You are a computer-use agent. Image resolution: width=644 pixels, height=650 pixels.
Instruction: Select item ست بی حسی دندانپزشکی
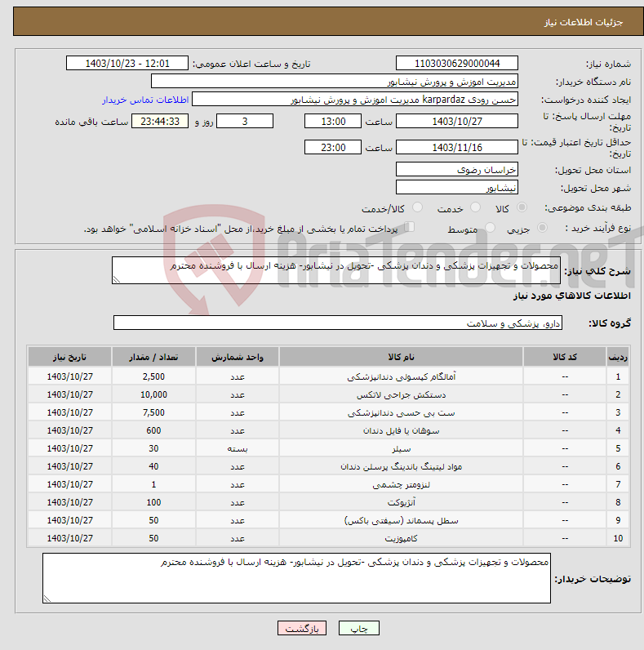401,413
